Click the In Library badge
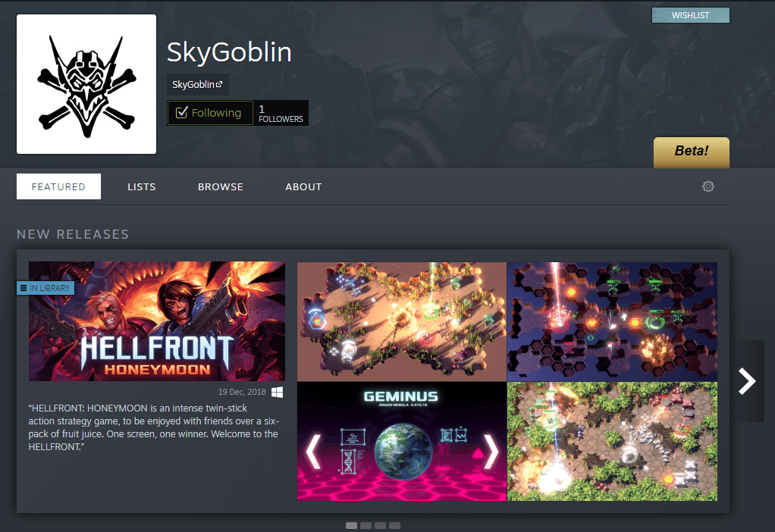Image resolution: width=775 pixels, height=532 pixels. 45,288
